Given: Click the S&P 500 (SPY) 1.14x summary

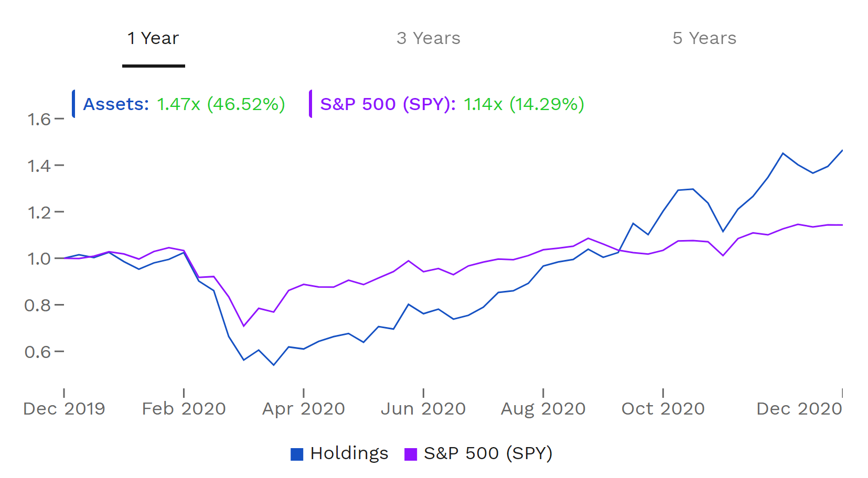Looking at the screenshot, I should coord(452,104).
